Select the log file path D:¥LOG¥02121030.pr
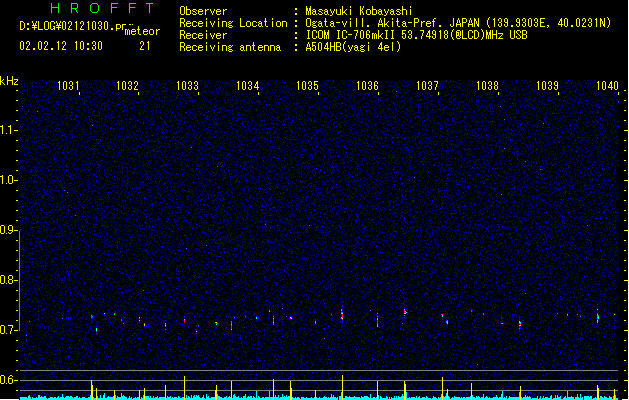The height and width of the screenshot is (400, 629). (x=73, y=26)
